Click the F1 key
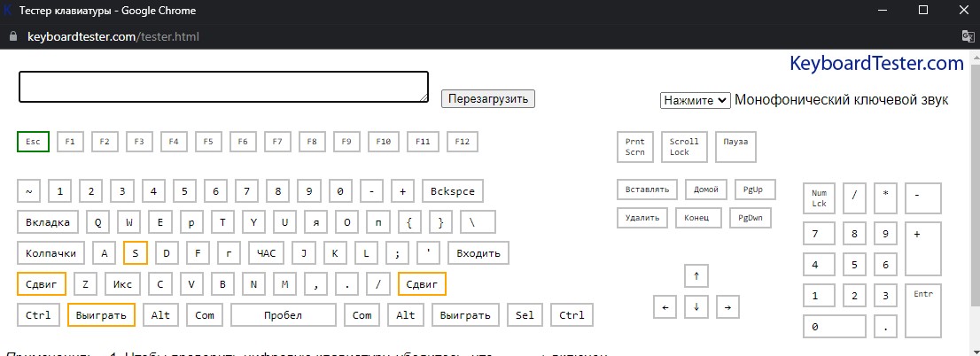The height and width of the screenshot is (356, 980). click(70, 142)
